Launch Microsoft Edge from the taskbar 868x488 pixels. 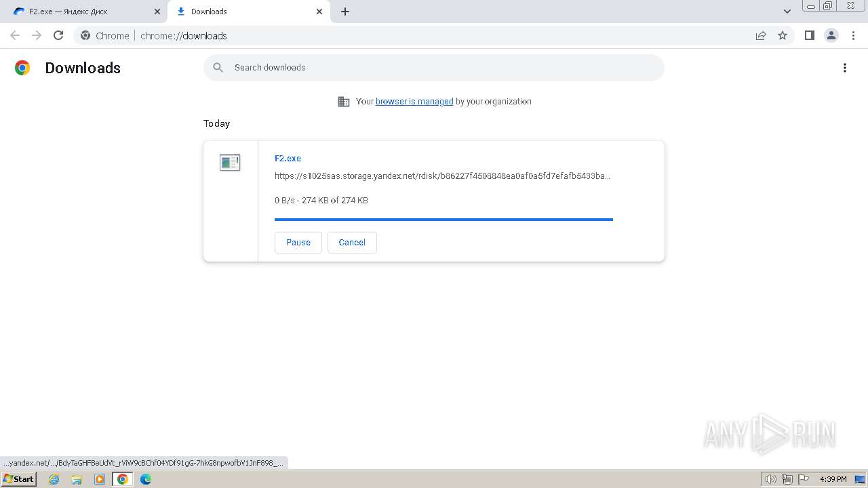coord(146,479)
